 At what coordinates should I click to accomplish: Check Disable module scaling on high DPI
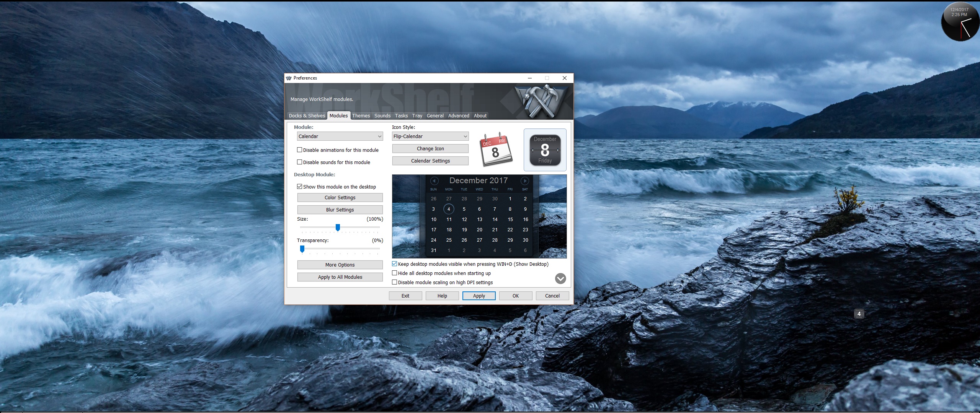pyautogui.click(x=395, y=282)
